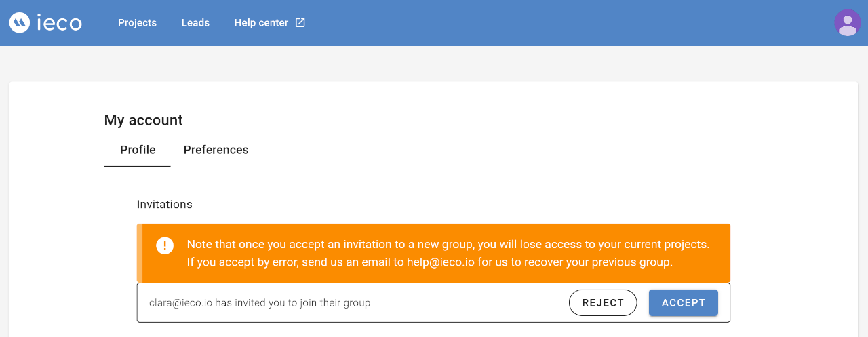The image size is (868, 337).
Task: Select the Profile tab
Action: 138,150
